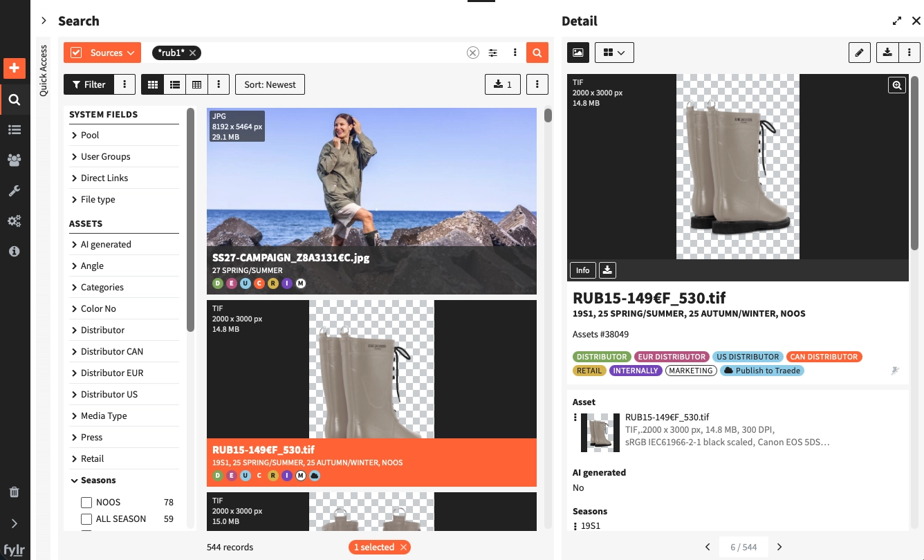This screenshot has width=924, height=560.
Task: Open three-dot menu after view buttons
Action: point(219,84)
